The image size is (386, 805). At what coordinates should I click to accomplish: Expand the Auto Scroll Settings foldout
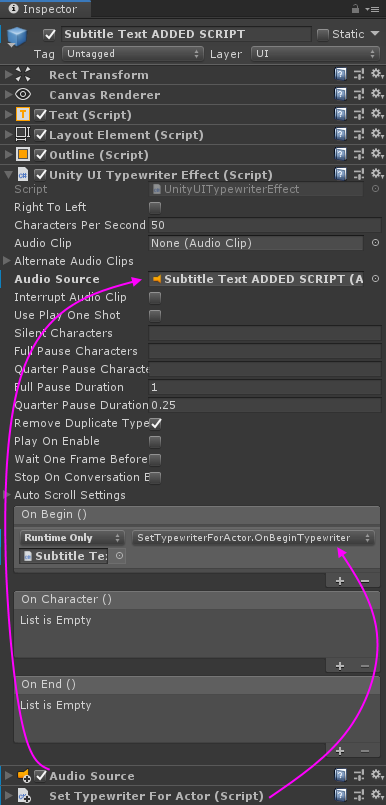click(x=7, y=495)
